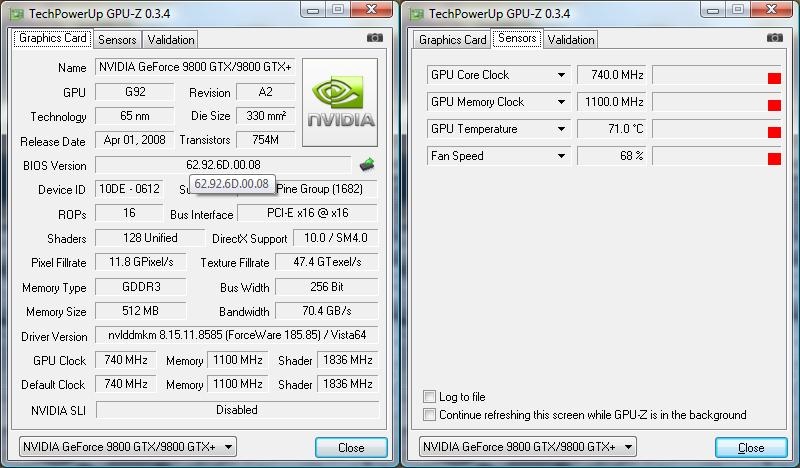This screenshot has width=800, height=468.
Task: Click Close button in left GPU-Z window
Action: [351, 448]
